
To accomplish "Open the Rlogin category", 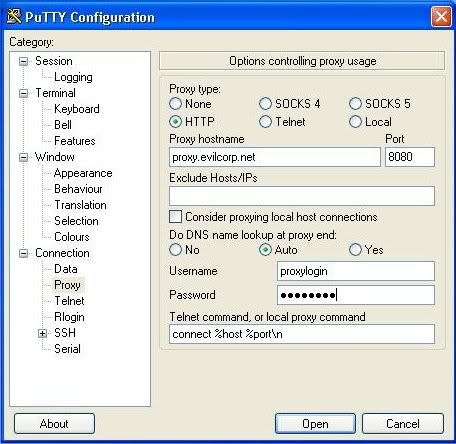I will 69,317.
